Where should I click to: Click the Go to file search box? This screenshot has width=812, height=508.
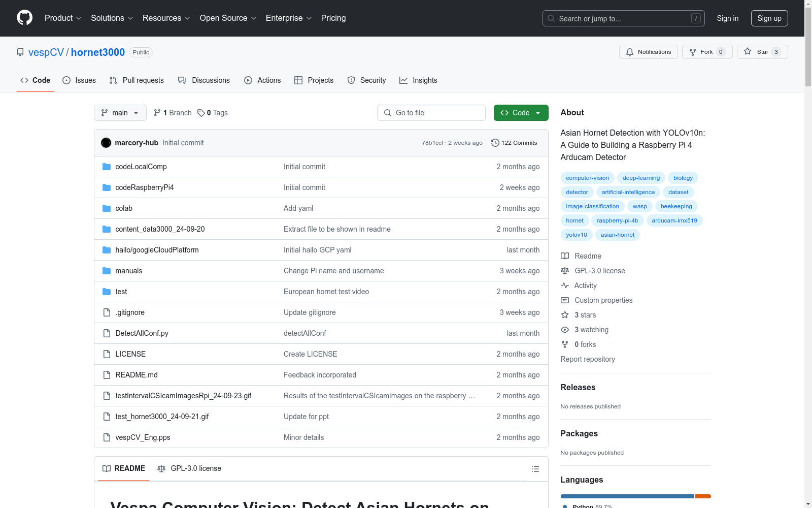[x=431, y=113]
